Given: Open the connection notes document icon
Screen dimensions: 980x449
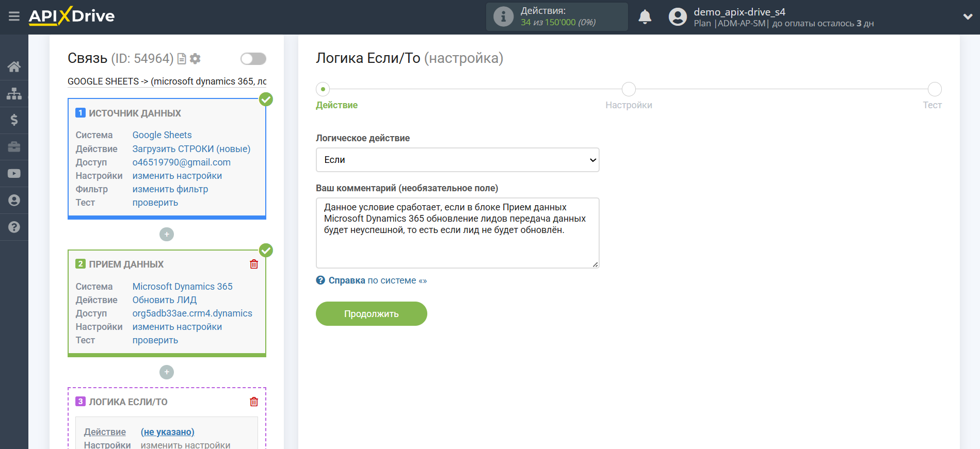Looking at the screenshot, I should coord(182,59).
